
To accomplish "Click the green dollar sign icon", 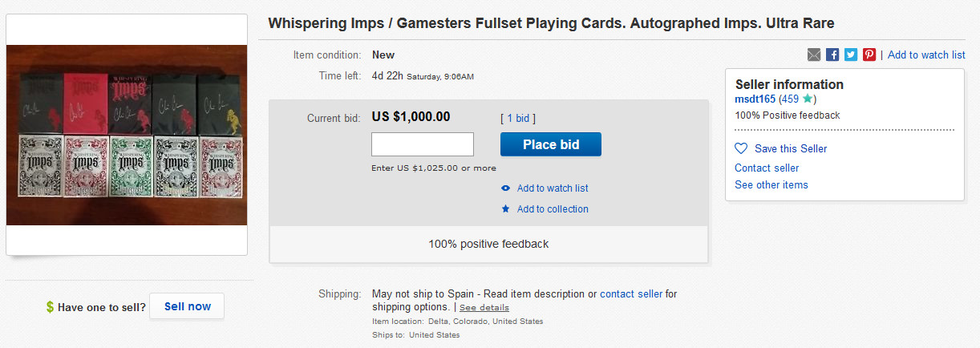I will point(50,307).
